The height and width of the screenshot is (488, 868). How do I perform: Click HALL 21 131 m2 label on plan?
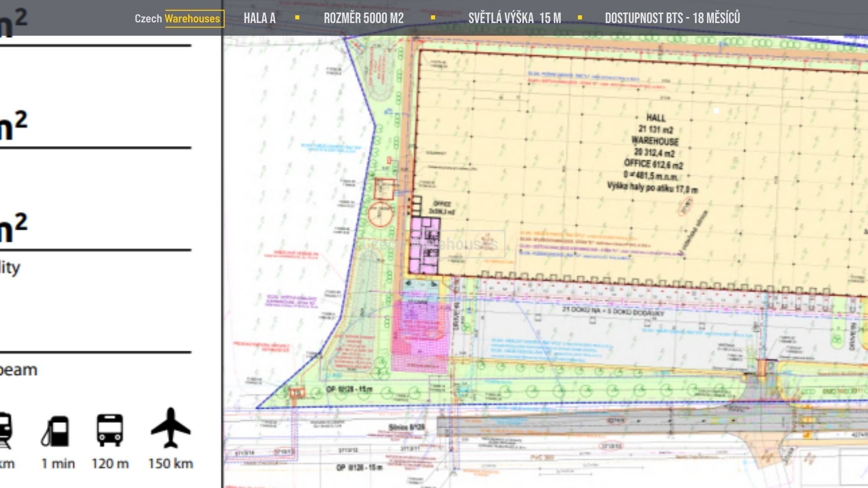point(655,123)
